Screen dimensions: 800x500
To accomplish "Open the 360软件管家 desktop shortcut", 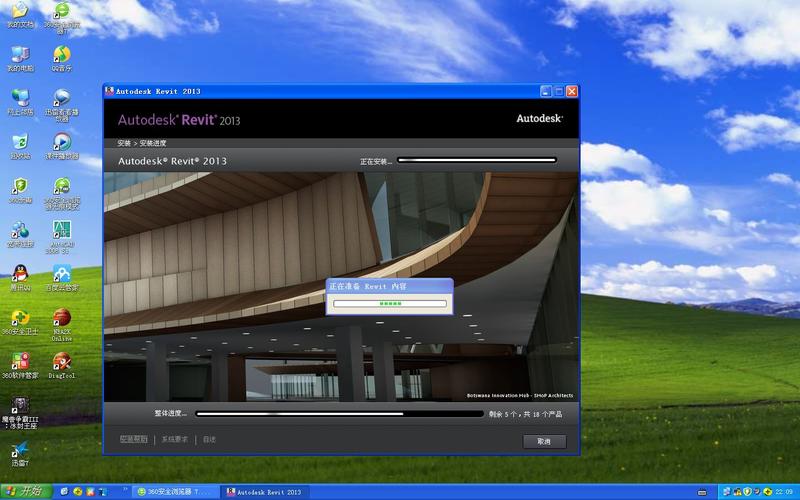I will 20,366.
